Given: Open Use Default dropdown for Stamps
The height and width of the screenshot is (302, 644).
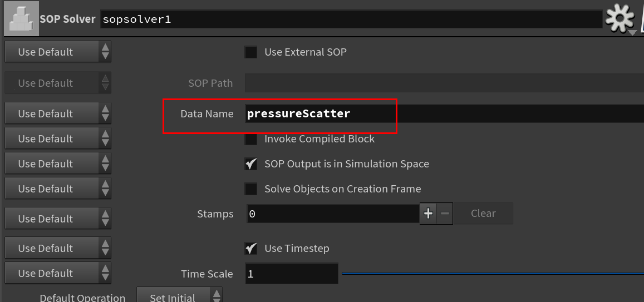Looking at the screenshot, I should (58, 218).
